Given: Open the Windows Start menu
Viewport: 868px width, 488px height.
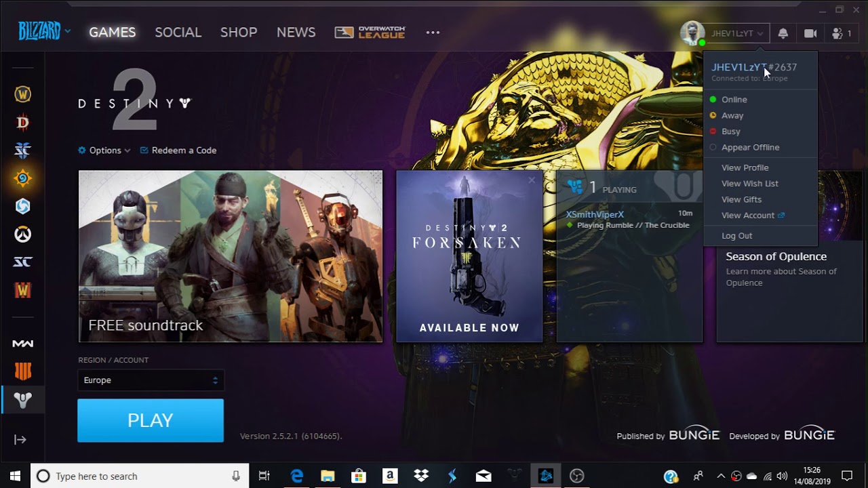Looking at the screenshot, I should 15,476.
